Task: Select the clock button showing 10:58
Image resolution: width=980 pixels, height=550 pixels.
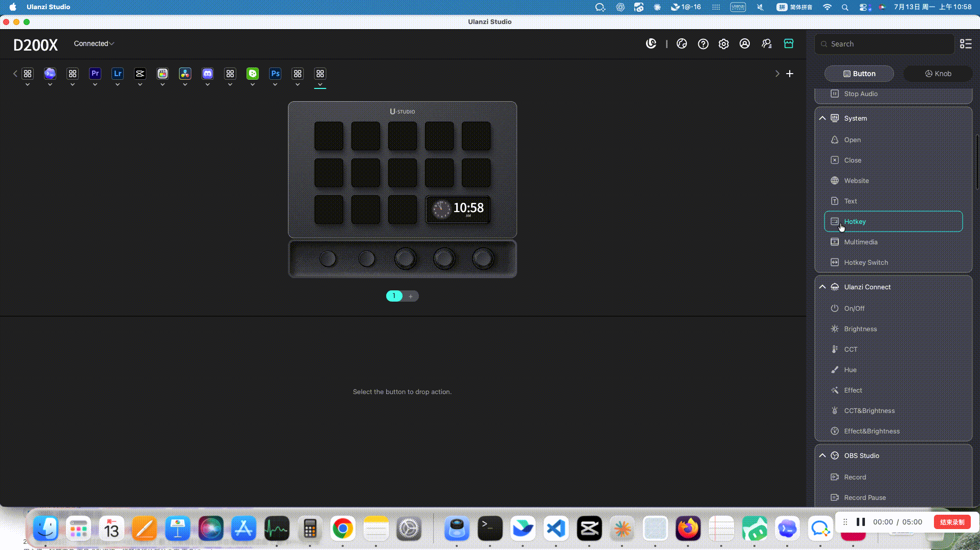Action: [x=458, y=209]
